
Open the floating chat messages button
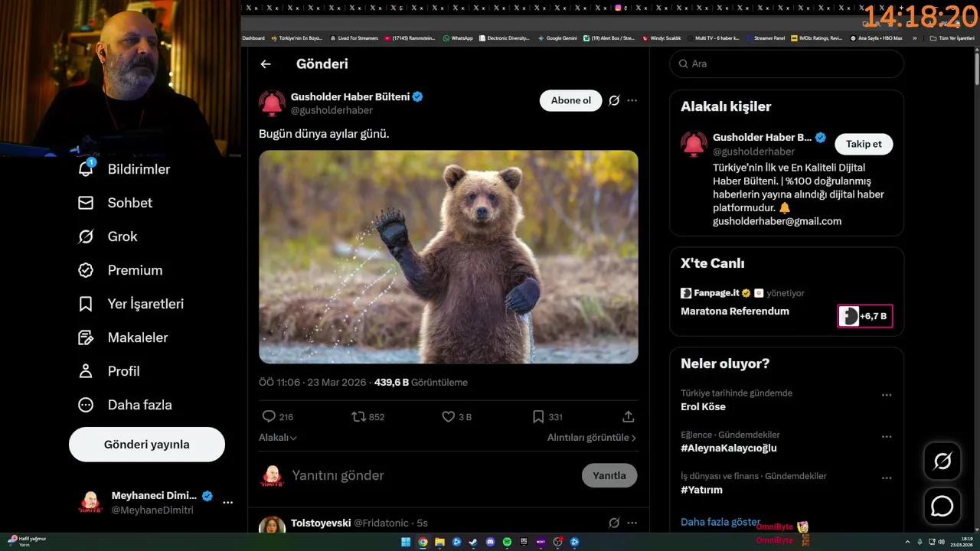[x=942, y=506]
